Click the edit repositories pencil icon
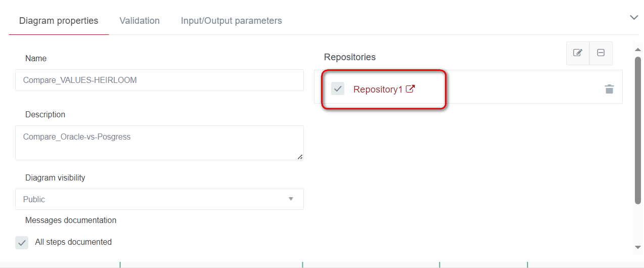Image resolution: width=644 pixels, height=268 pixels. pos(578,53)
